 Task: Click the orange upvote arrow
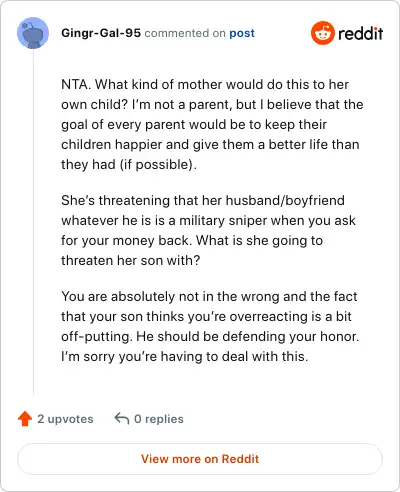25,419
